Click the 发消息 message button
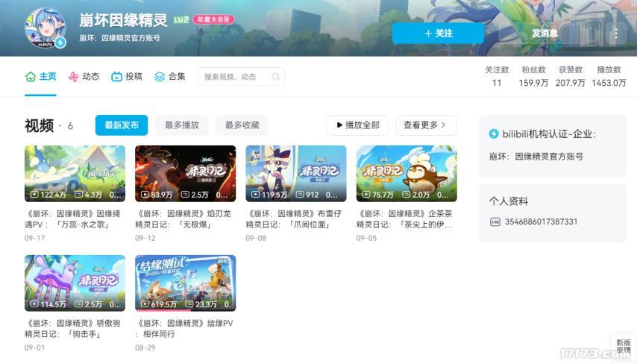The height and width of the screenshot is (364, 637). (545, 34)
